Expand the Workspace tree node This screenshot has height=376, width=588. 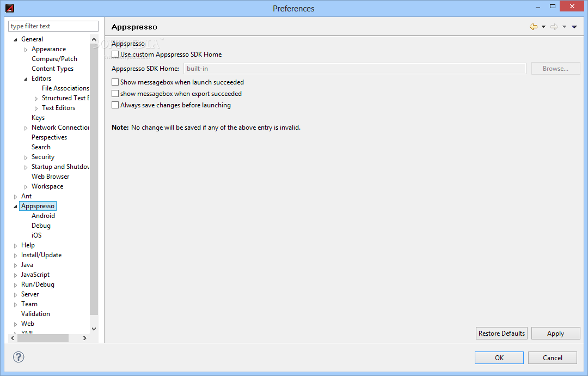(x=26, y=187)
